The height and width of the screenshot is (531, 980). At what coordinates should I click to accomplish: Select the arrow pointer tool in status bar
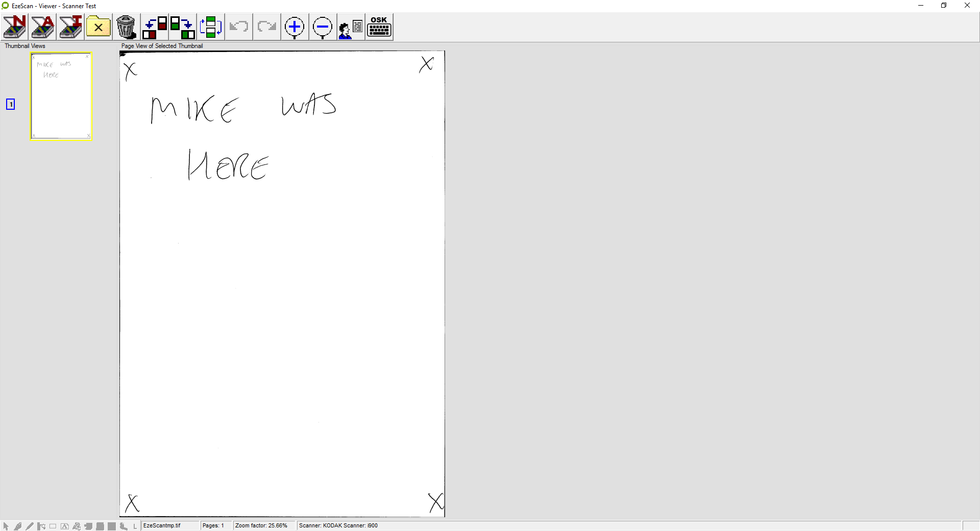click(x=6, y=526)
